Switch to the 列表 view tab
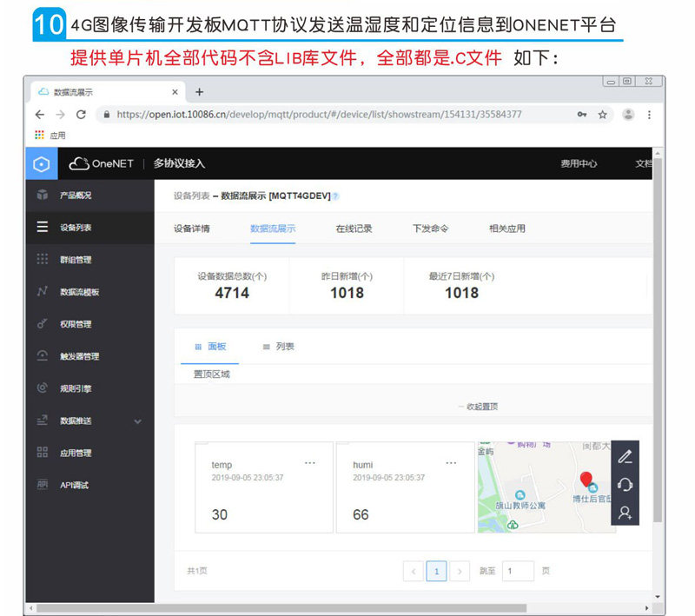 (279, 347)
